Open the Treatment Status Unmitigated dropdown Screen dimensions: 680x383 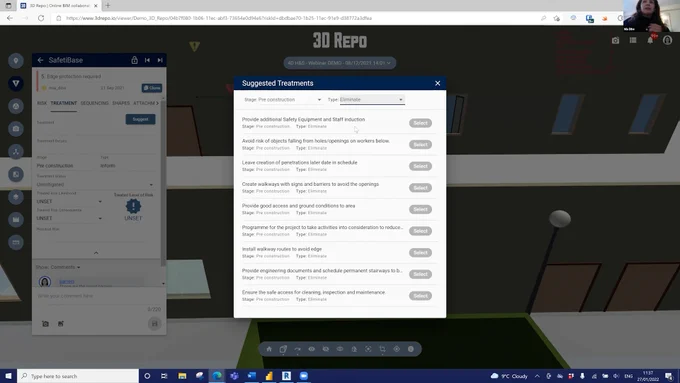95,184
